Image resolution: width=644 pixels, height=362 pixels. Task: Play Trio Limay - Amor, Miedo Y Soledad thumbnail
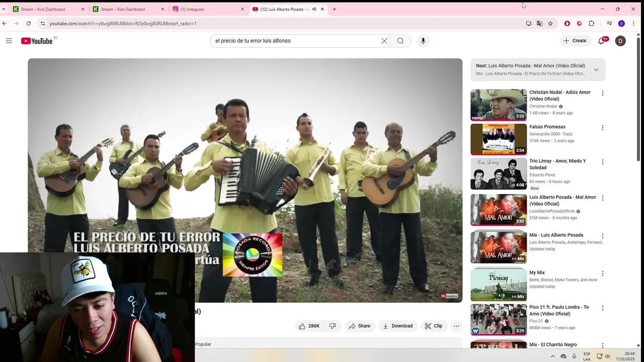(499, 173)
